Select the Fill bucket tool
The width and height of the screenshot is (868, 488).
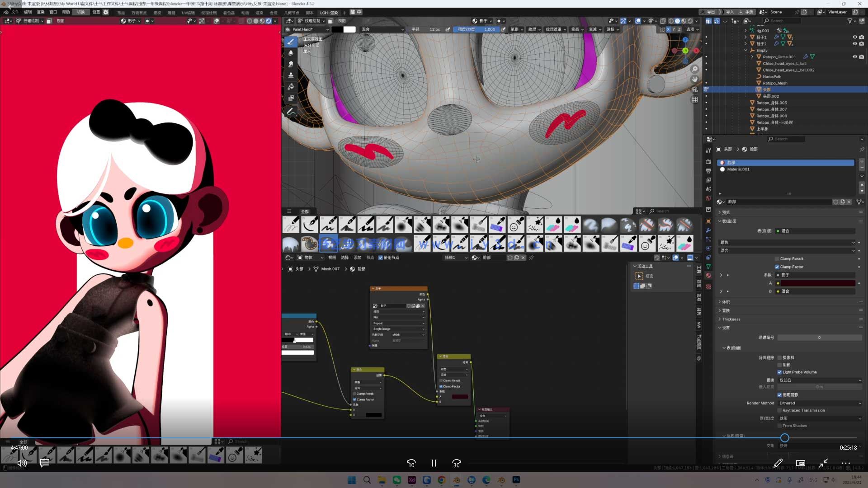(291, 87)
